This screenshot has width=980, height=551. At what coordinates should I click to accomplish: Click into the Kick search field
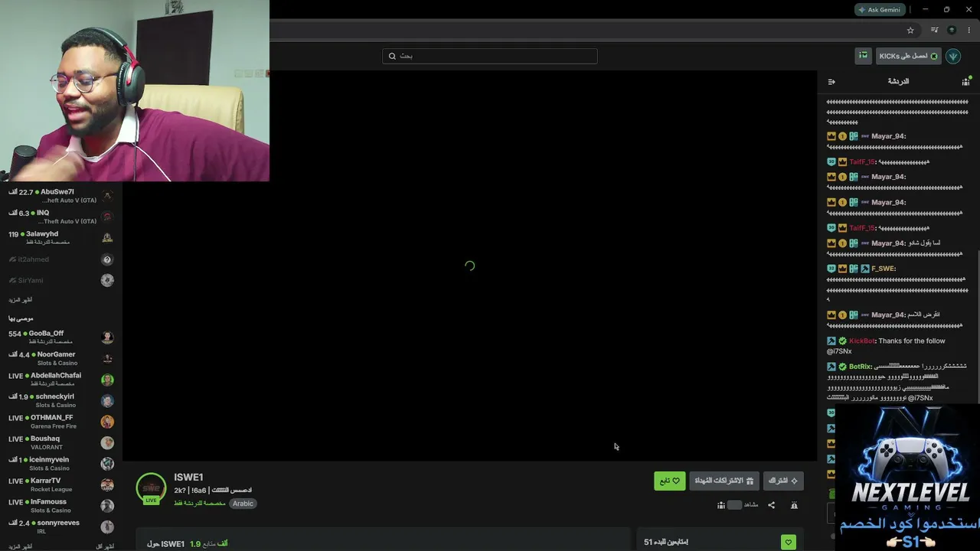coord(490,56)
